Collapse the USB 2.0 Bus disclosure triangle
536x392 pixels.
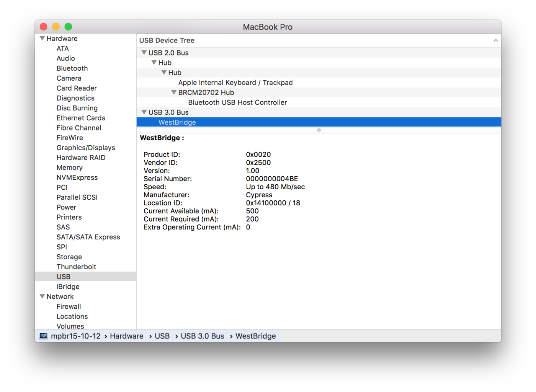click(x=144, y=52)
